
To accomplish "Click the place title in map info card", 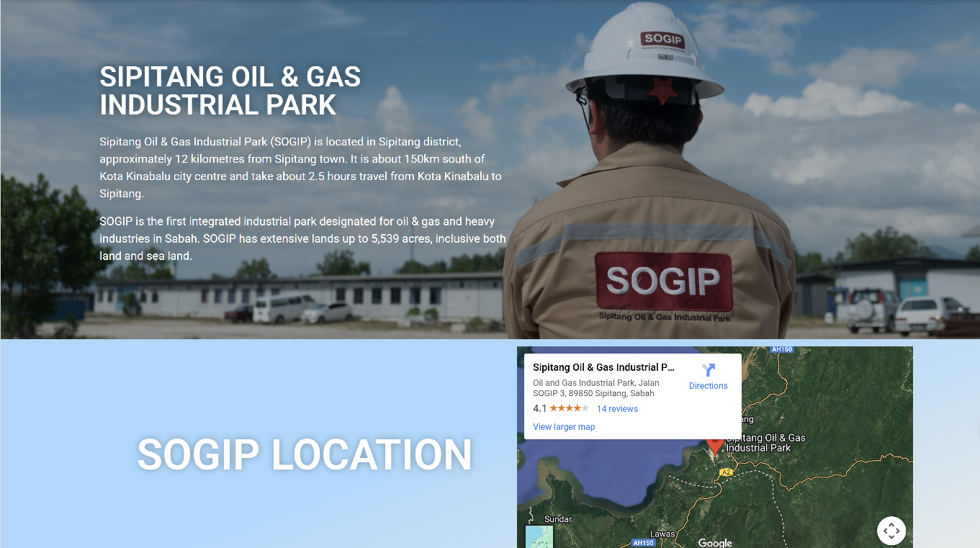I will pyautogui.click(x=603, y=368).
